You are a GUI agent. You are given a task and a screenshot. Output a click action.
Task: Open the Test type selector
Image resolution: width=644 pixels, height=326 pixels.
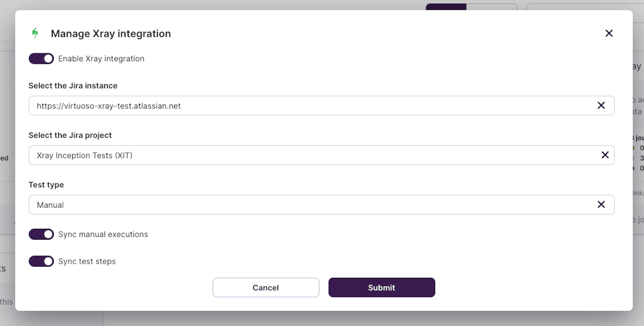coord(283,204)
